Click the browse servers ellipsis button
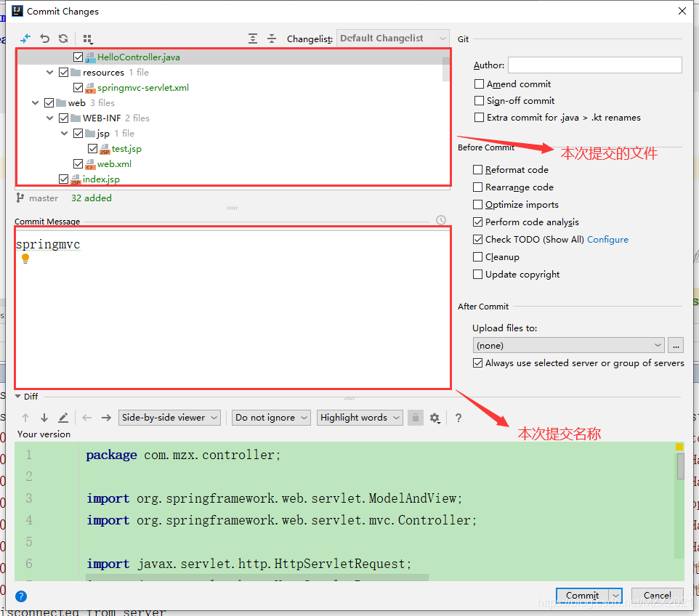The height and width of the screenshot is (616, 699). [676, 346]
